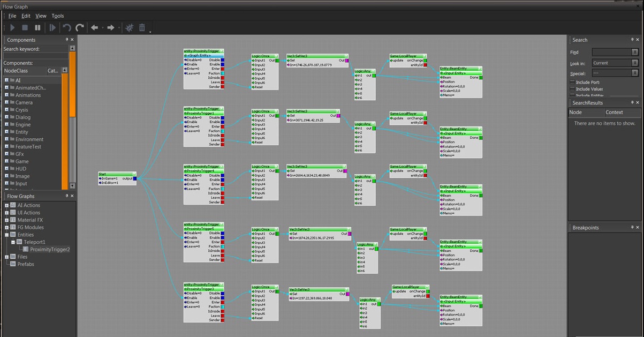Click Image in the components list
This screenshot has height=337, width=644.
(x=22, y=176)
